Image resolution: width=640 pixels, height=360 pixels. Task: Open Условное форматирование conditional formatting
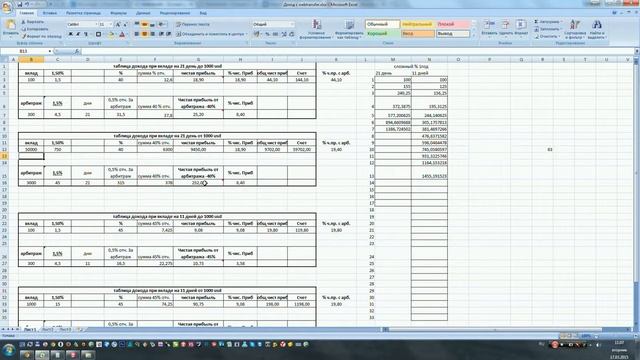[316, 29]
